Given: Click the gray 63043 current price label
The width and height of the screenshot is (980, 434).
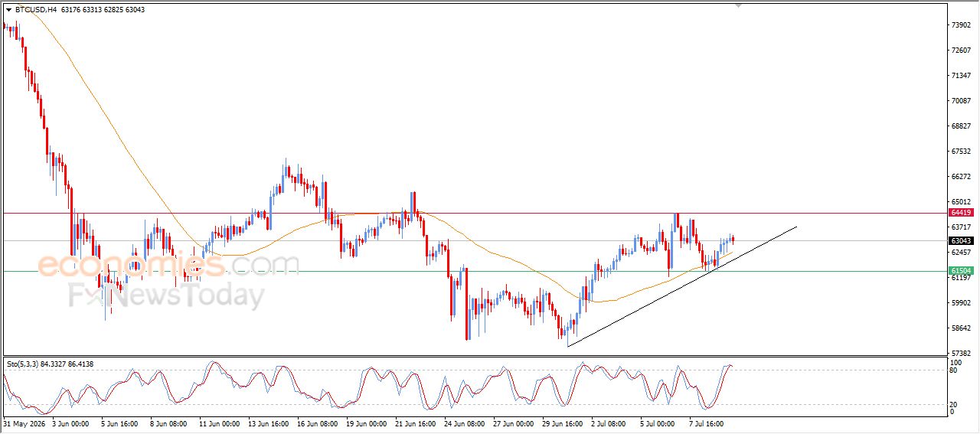Looking at the screenshot, I should tap(961, 241).
